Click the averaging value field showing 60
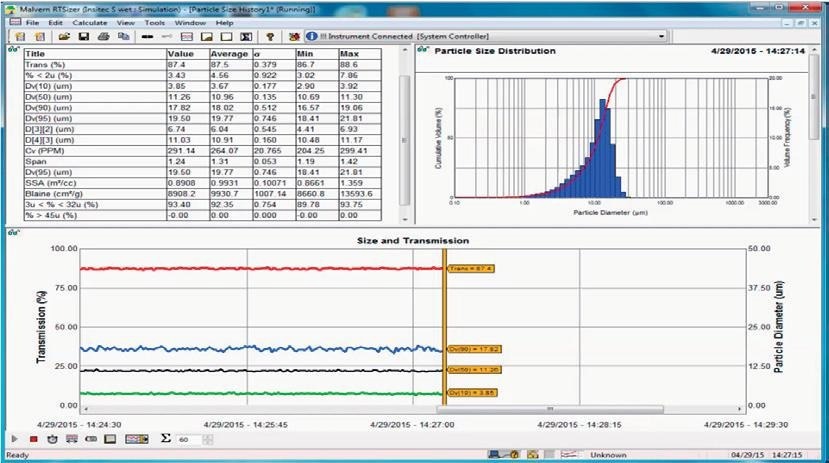The width and height of the screenshot is (829, 463). (187, 439)
